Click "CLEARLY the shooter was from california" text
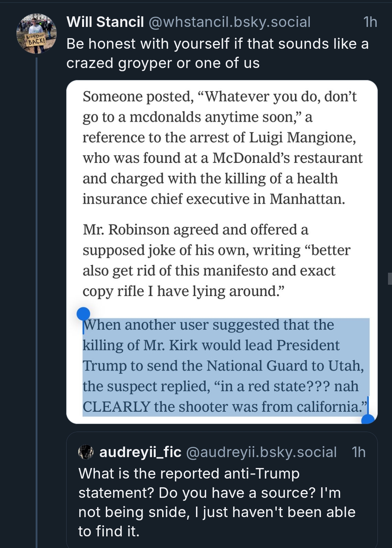The image size is (392, 548). pos(221,407)
